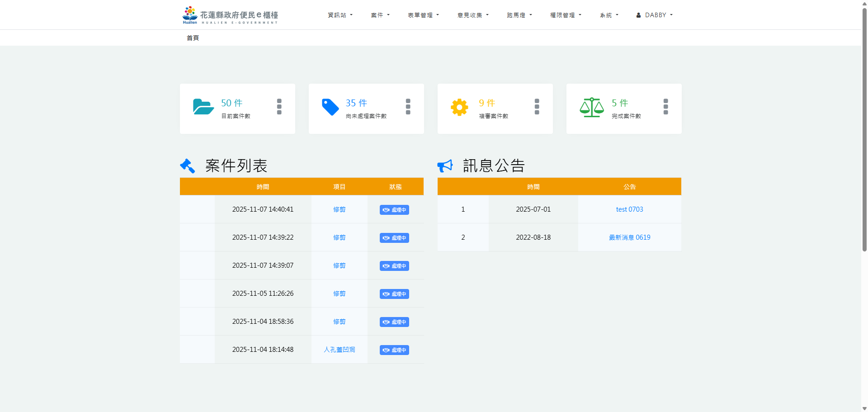Open the three-dot menu on 50 件 card

(x=279, y=107)
